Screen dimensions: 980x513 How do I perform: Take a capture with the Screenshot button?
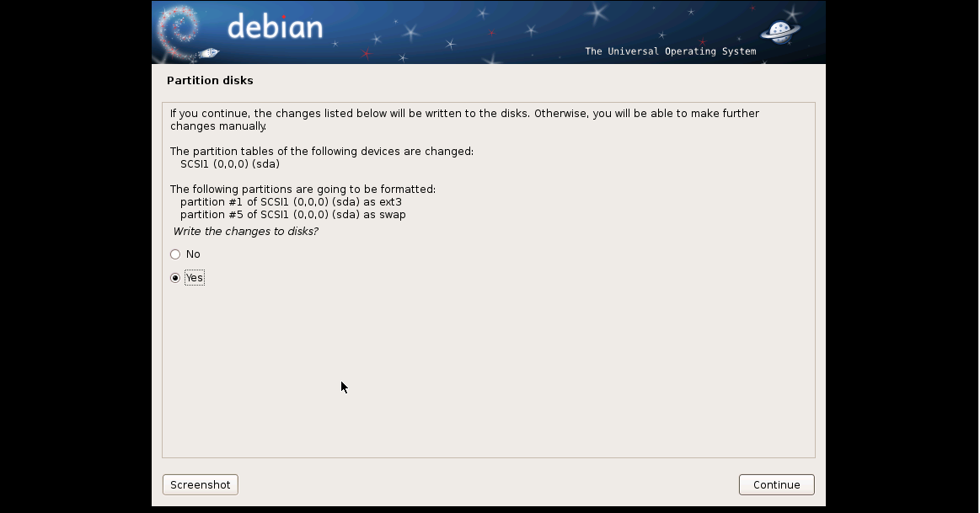click(x=200, y=485)
